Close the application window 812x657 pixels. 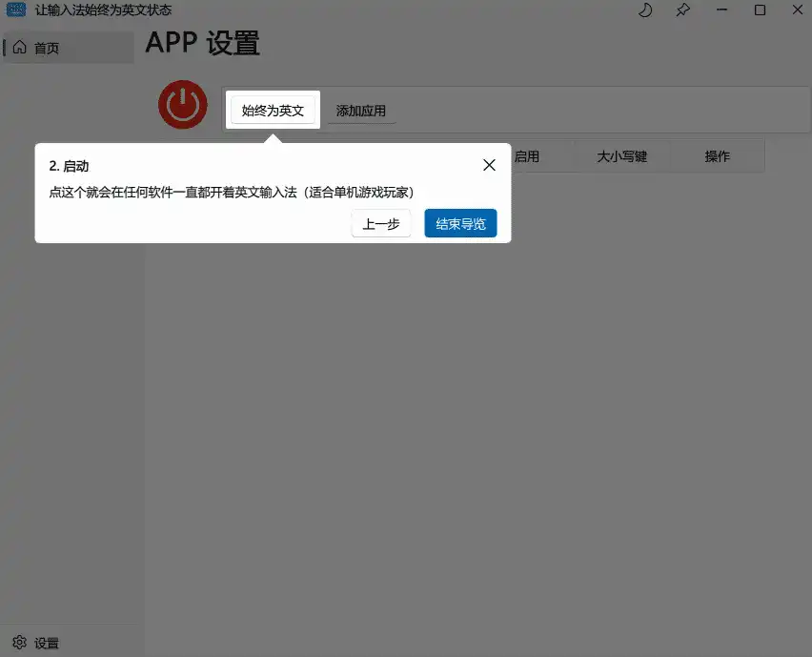tap(798, 10)
